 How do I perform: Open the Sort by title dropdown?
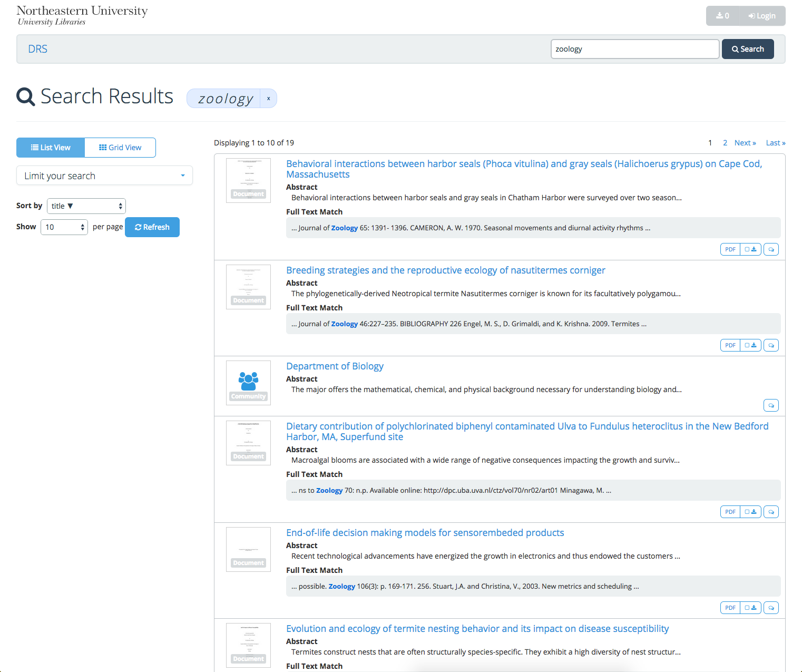click(86, 206)
